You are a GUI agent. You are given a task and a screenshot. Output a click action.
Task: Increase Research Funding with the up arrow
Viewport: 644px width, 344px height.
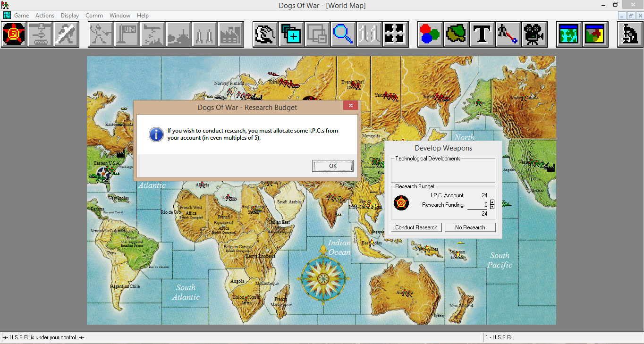pyautogui.click(x=492, y=202)
